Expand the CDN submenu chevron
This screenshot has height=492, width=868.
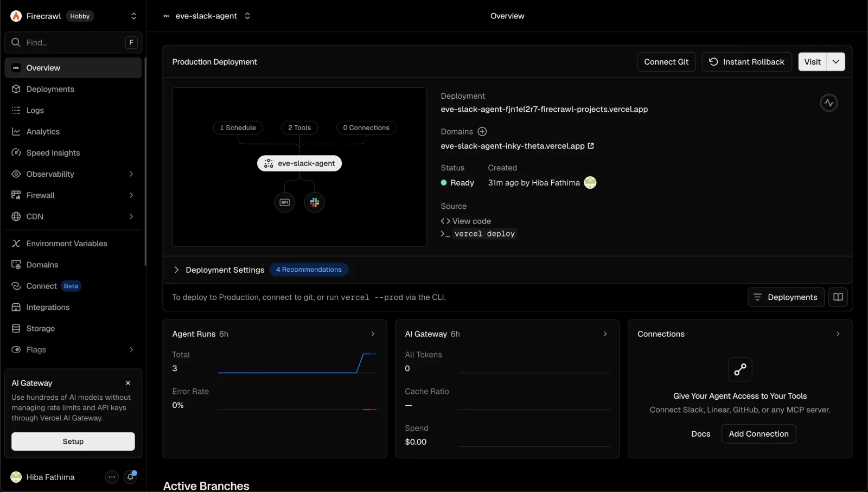click(x=131, y=216)
